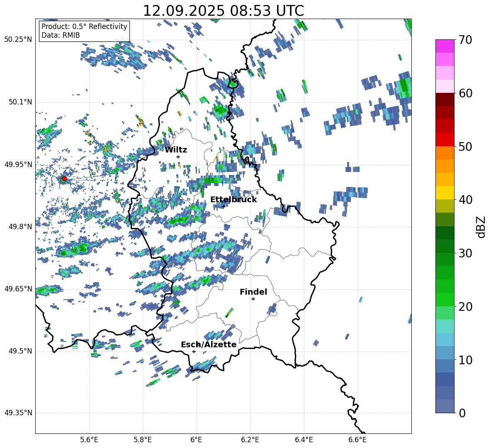The image size is (491, 448).
Task: Click the 6.2°E longitude label
Action: [x=250, y=440]
